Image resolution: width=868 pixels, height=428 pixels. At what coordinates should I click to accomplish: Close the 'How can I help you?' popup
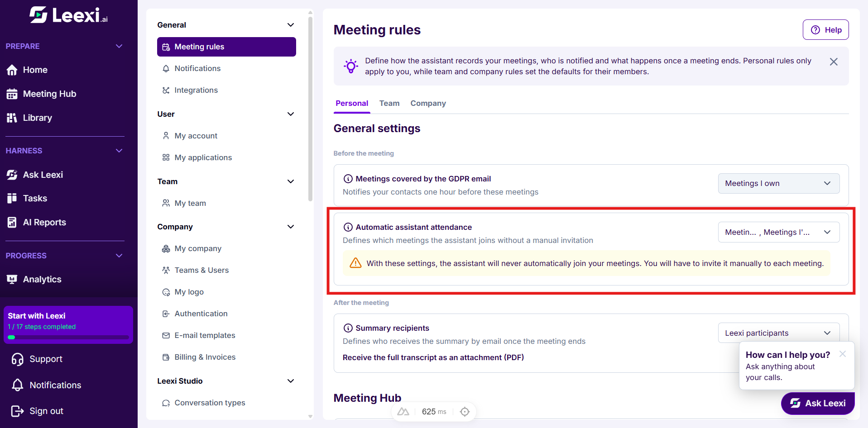[x=842, y=354]
